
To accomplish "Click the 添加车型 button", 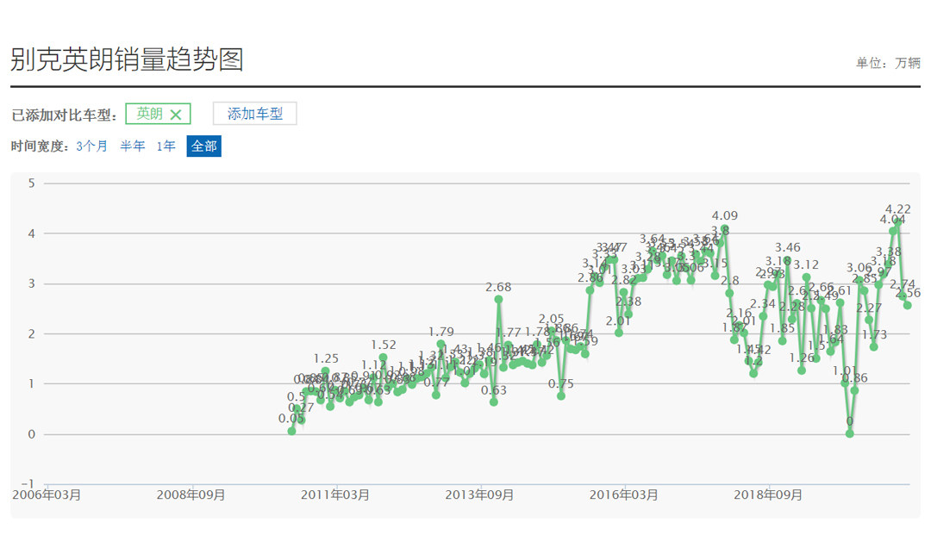I will tap(254, 114).
